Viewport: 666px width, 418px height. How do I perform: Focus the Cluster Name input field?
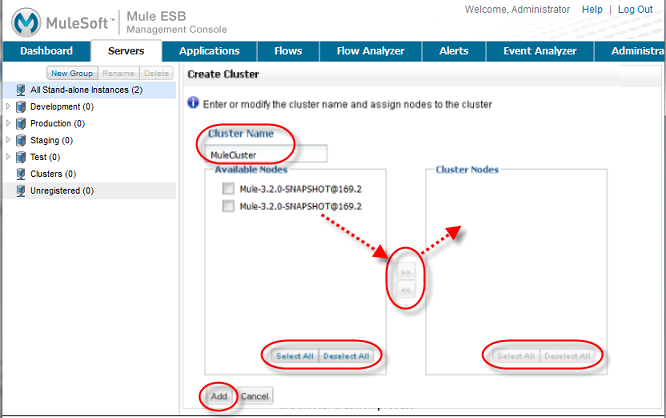266,154
